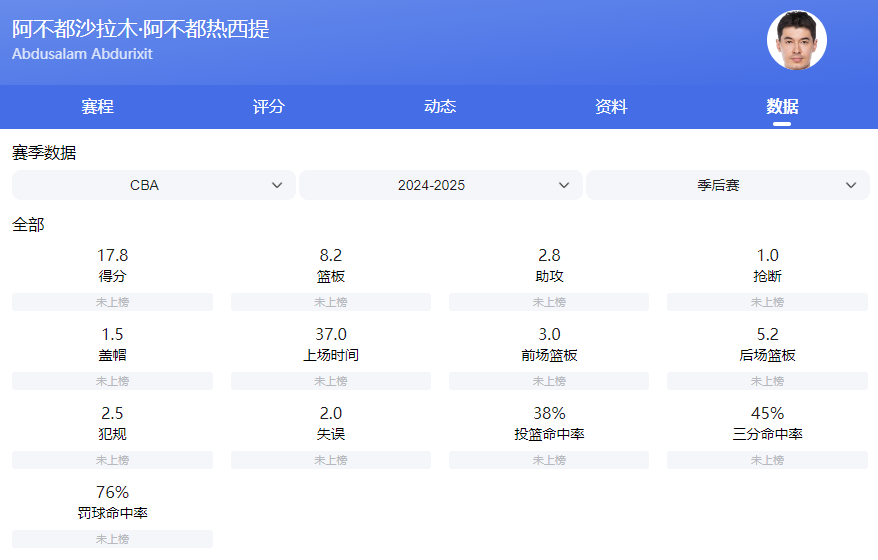The image size is (878, 560).
Task: Click player name 阿不都沙拉木·阿不都热西提
Action: (x=141, y=29)
